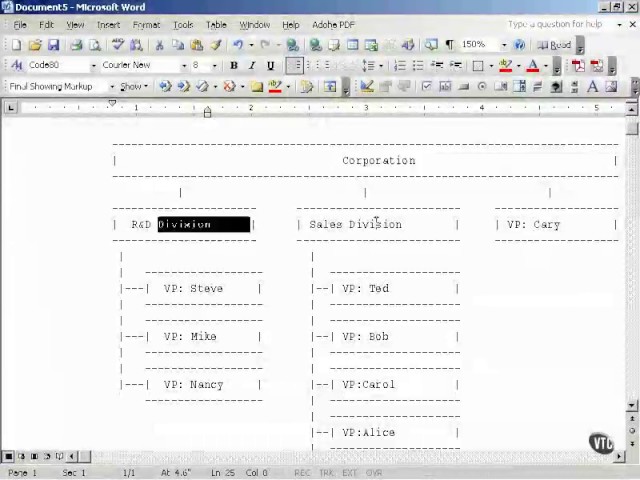
Task: Apply numbered list formatting
Action: (400, 66)
